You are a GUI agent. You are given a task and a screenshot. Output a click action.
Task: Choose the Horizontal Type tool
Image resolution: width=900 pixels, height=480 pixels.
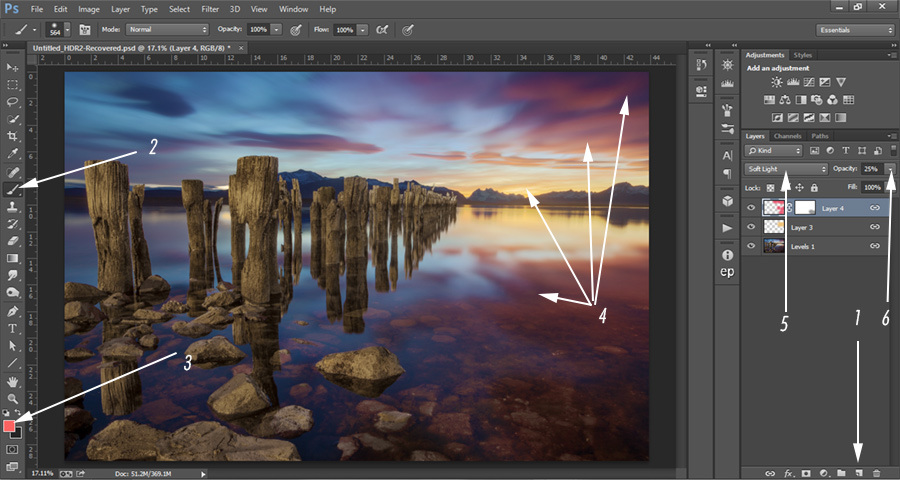pos(13,328)
